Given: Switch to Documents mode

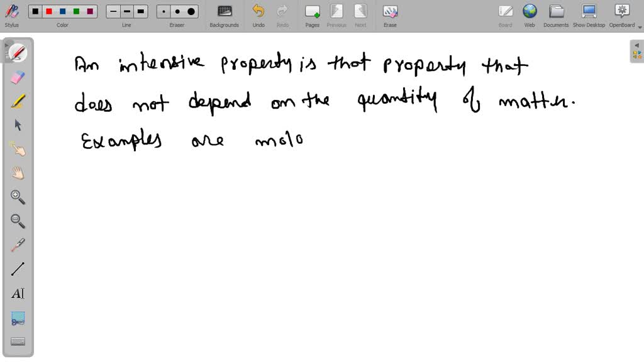Looking at the screenshot, I should 556,15.
